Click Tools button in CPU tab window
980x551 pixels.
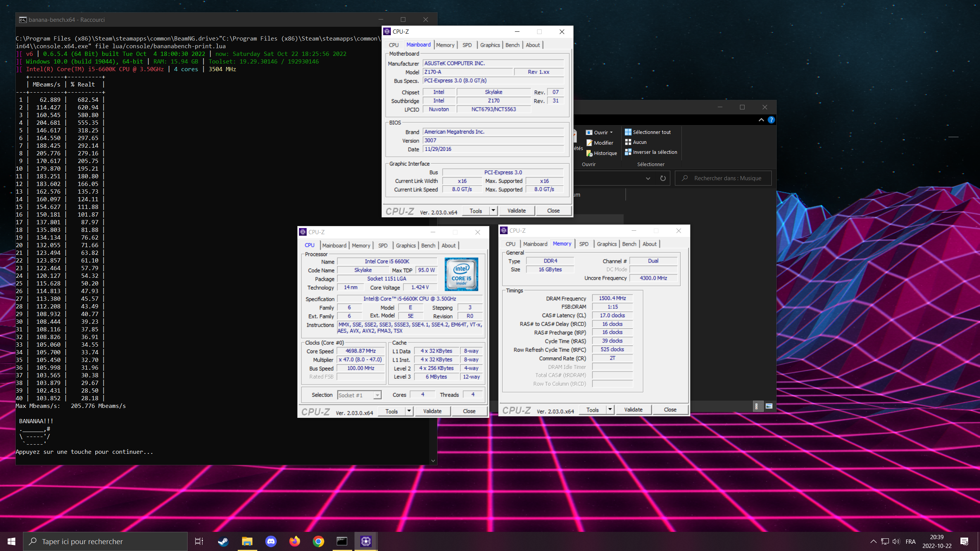point(392,411)
